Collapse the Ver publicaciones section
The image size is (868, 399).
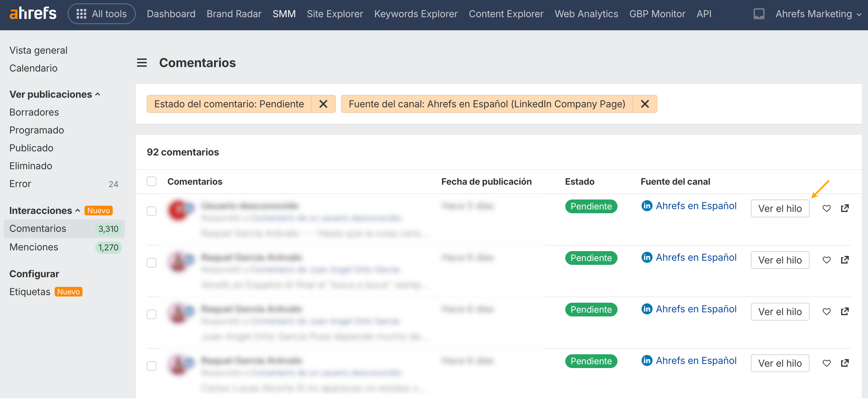click(55, 94)
